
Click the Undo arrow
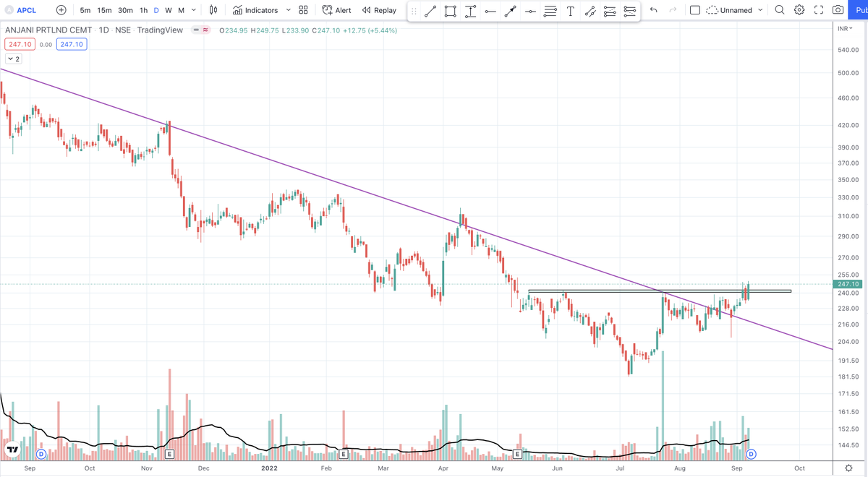(x=654, y=10)
